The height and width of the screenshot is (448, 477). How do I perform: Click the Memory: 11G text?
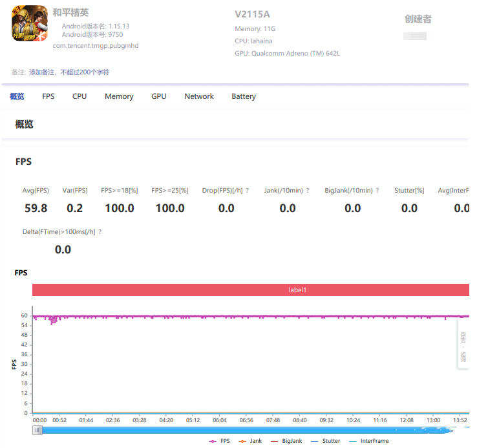[x=255, y=29]
